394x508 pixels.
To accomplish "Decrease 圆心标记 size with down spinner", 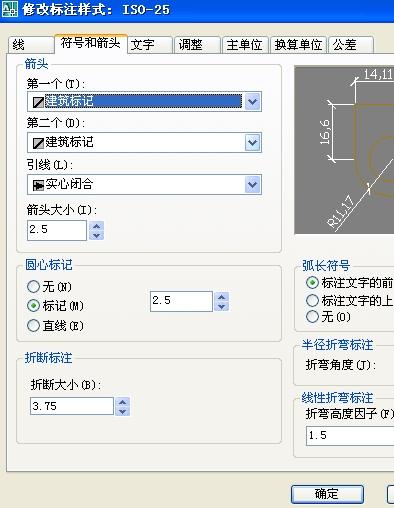I will [x=222, y=306].
